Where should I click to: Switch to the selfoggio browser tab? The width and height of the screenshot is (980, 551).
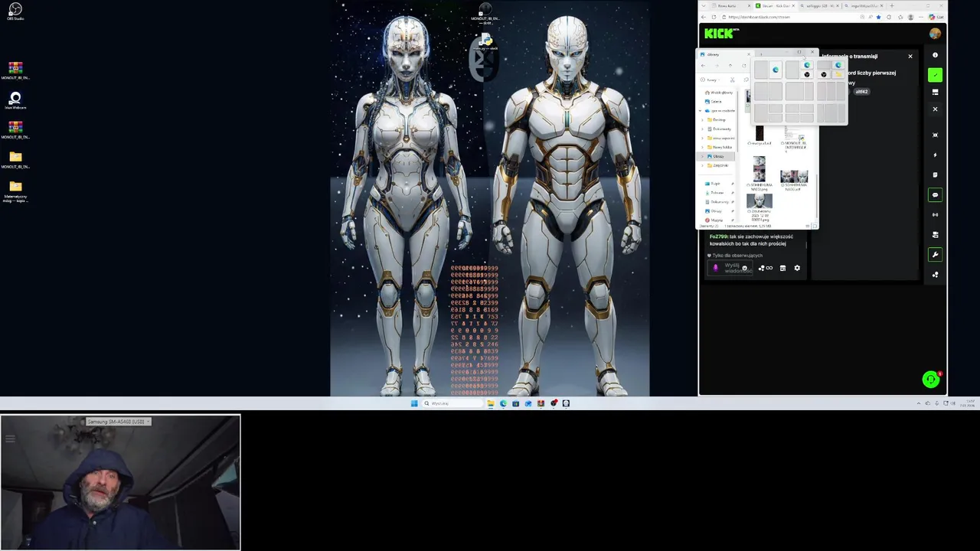(x=819, y=5)
